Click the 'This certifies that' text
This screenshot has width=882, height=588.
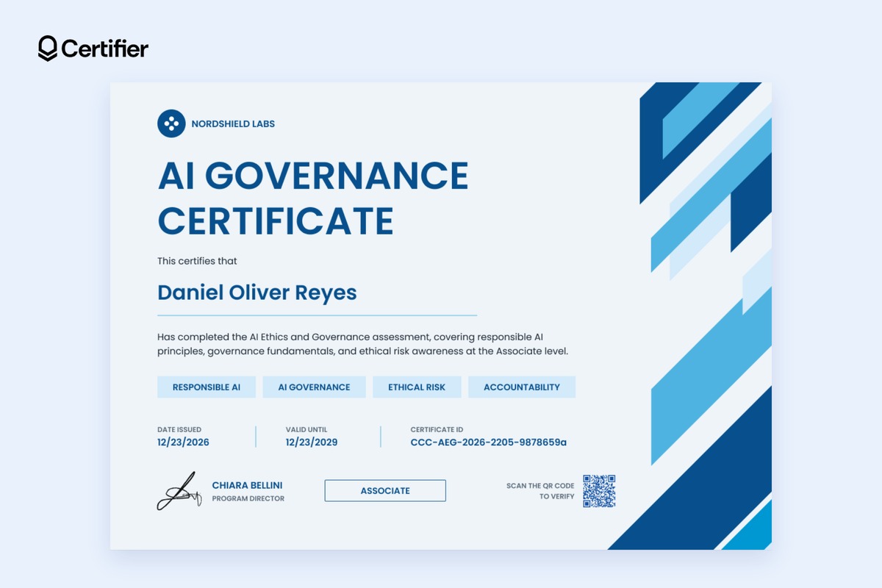coord(197,261)
